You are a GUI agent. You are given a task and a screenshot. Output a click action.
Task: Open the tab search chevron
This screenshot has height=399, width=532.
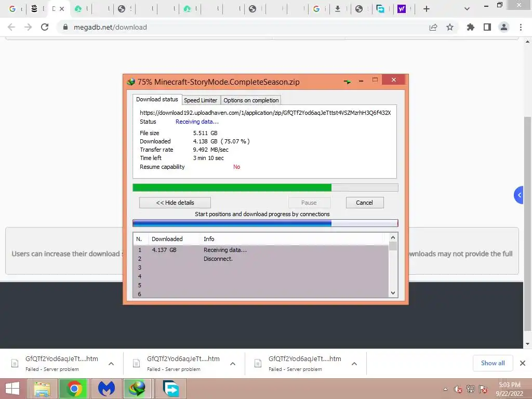coord(467,9)
